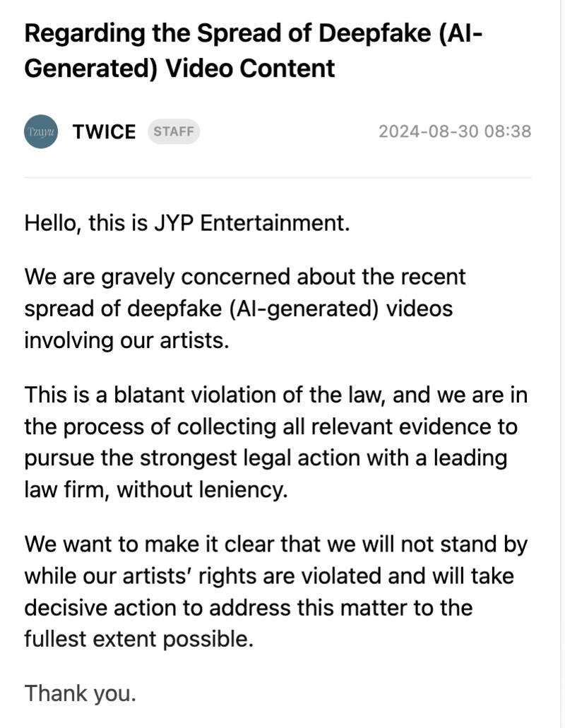
Task: Open the TWICE author name
Action: pos(104,132)
